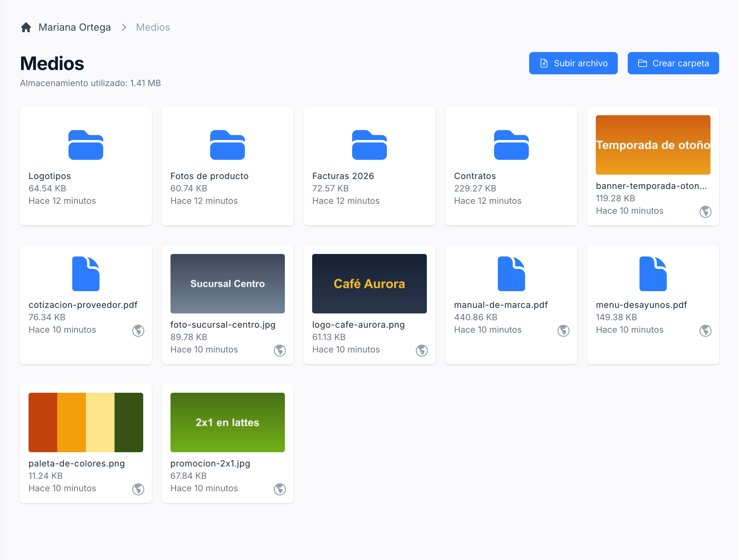Click globe icon on menu-desayunos.pdf card
The height and width of the screenshot is (560, 739).
click(705, 330)
